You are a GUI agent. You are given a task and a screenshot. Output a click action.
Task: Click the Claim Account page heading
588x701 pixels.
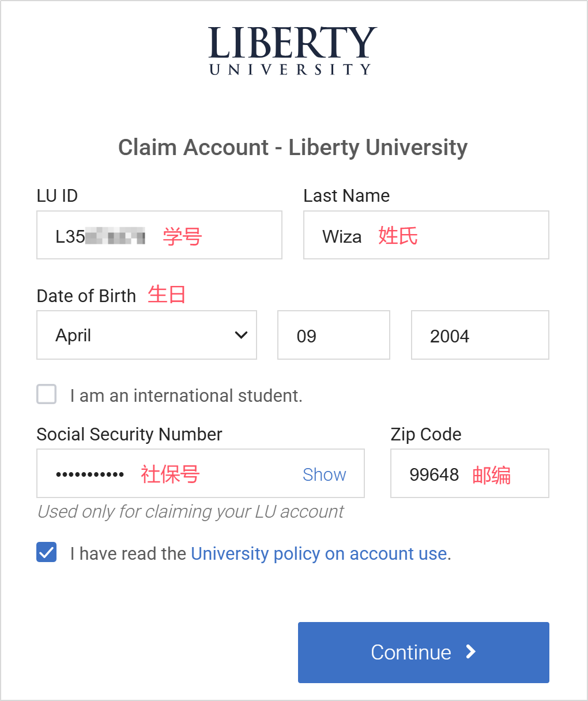(292, 148)
